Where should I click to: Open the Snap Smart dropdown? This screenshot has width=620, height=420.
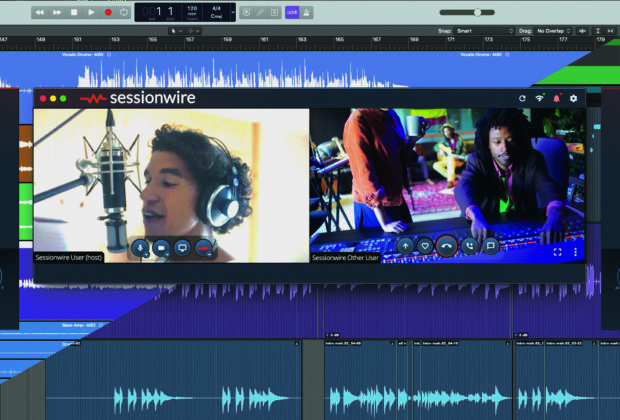[485, 31]
